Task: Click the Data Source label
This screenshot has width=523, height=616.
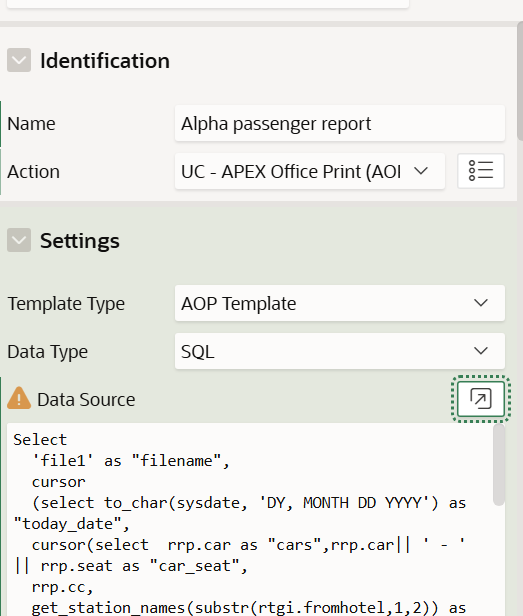Action: pos(86,400)
